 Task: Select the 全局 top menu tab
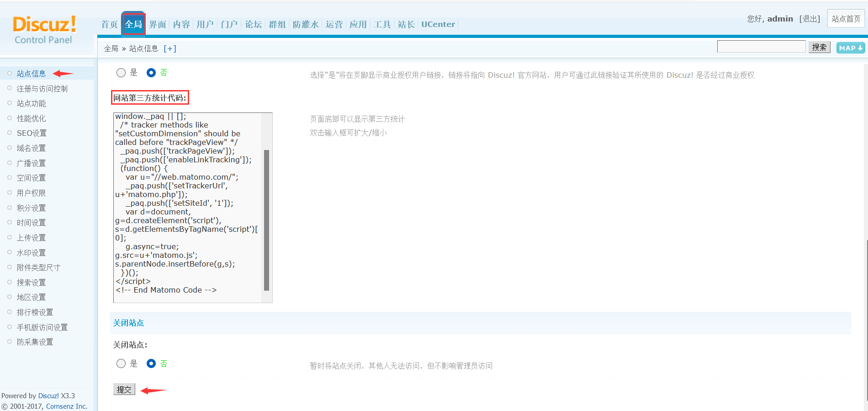[x=133, y=24]
